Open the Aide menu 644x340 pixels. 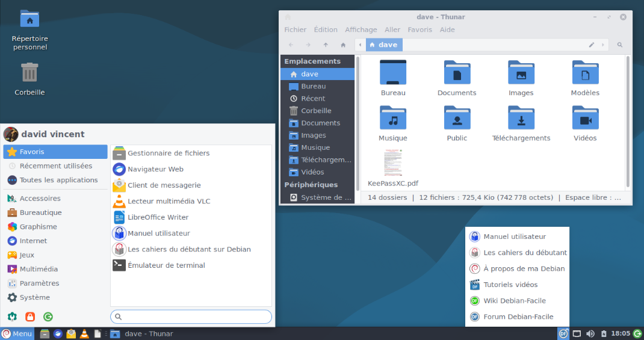click(447, 29)
